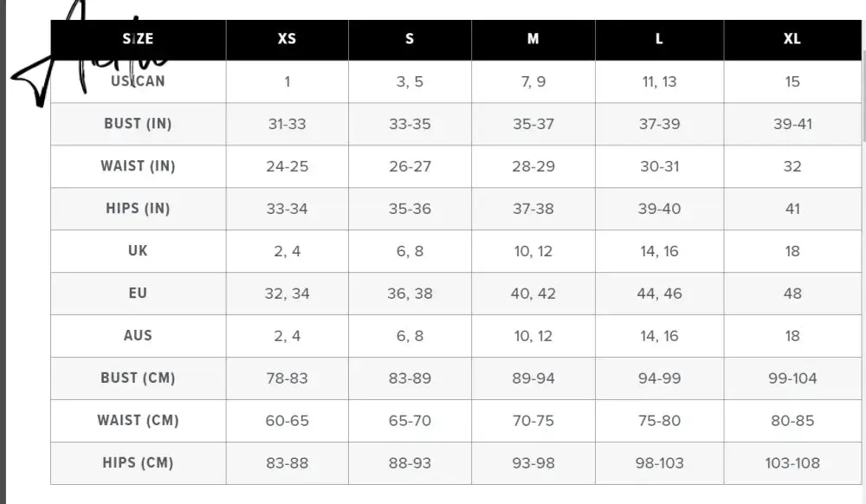Click the HIPS (CM) row label
The width and height of the screenshot is (866, 504).
click(x=138, y=462)
